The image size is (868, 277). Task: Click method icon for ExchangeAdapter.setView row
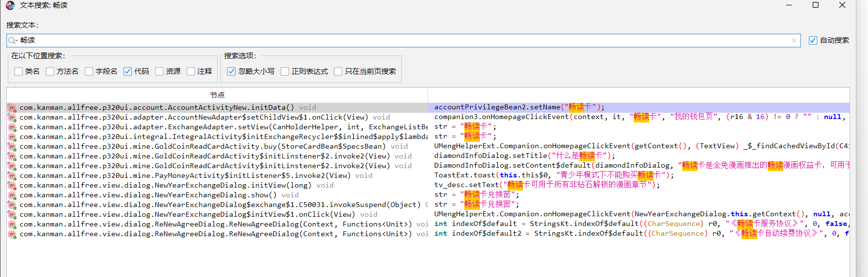(12, 127)
